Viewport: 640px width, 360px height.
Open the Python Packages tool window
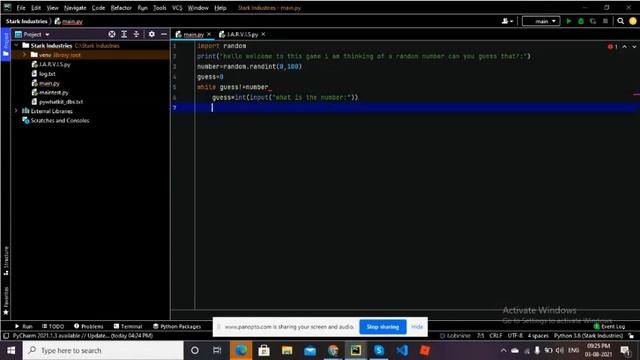click(177, 326)
